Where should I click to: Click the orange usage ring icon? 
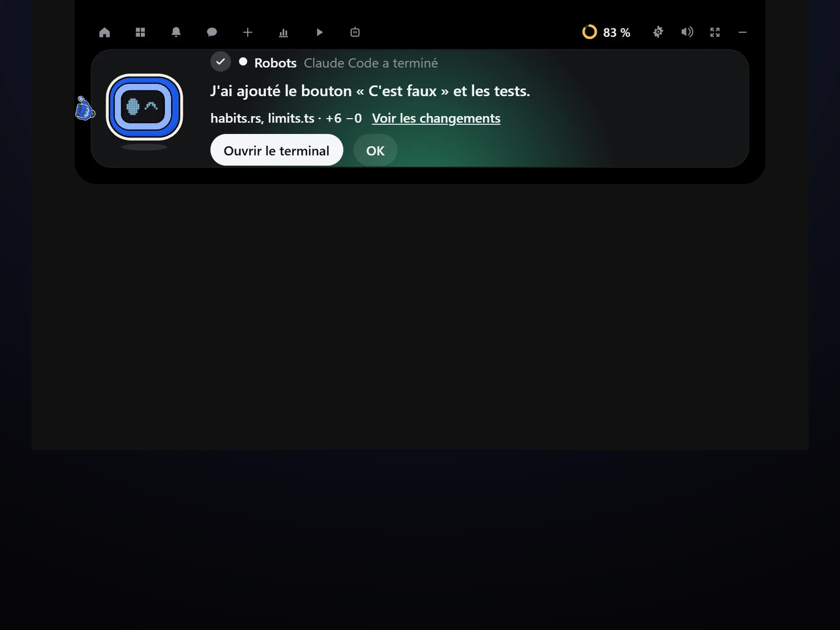click(x=590, y=32)
